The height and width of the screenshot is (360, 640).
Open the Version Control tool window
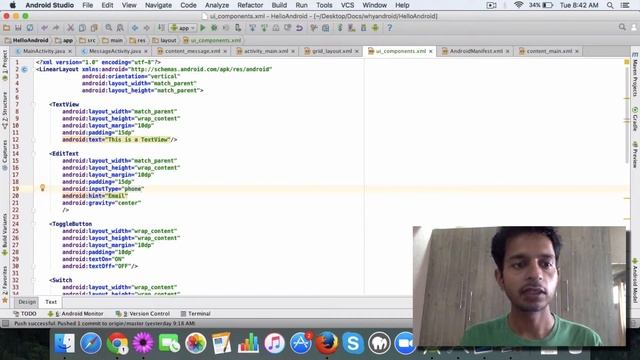pyautogui.click(x=143, y=313)
